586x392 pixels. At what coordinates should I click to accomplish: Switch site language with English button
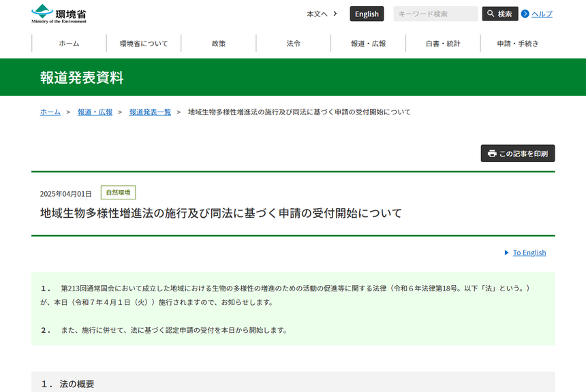(x=367, y=14)
